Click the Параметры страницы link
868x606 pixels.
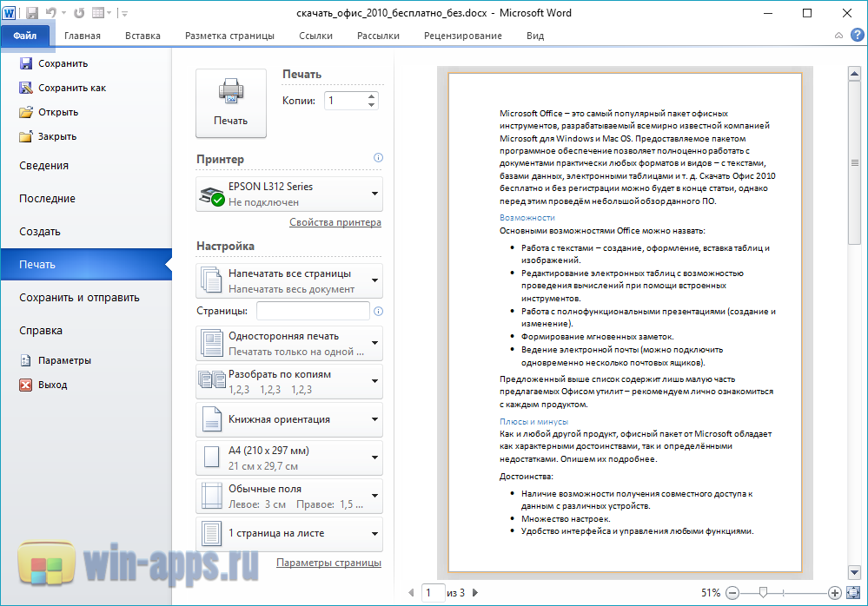click(328, 563)
